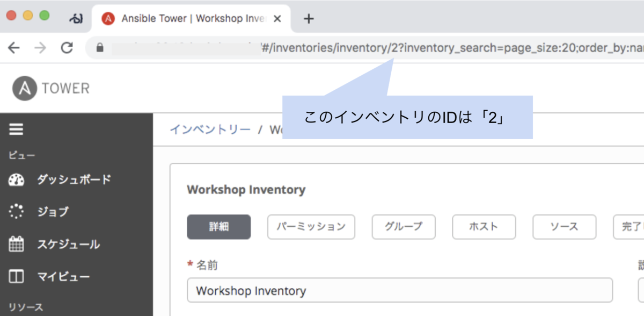Click the browser back arrow

pyautogui.click(x=13, y=48)
